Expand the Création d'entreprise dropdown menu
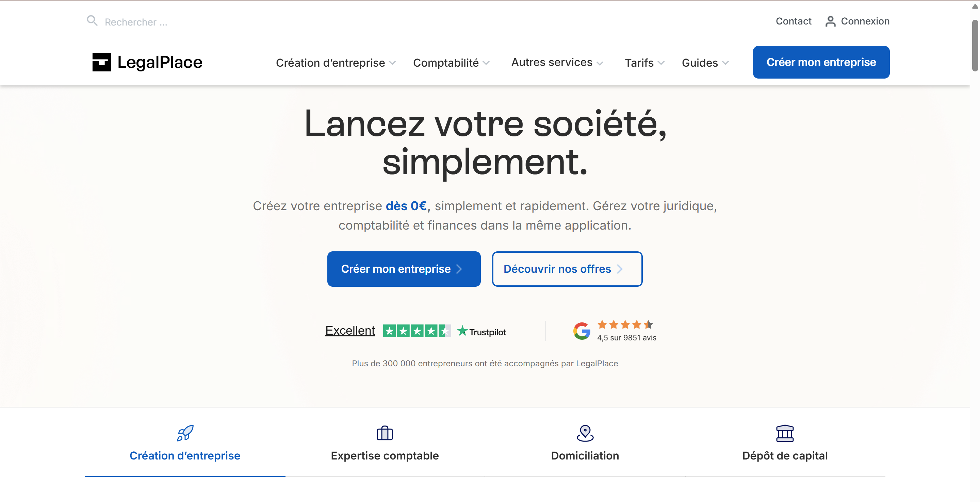 tap(336, 63)
